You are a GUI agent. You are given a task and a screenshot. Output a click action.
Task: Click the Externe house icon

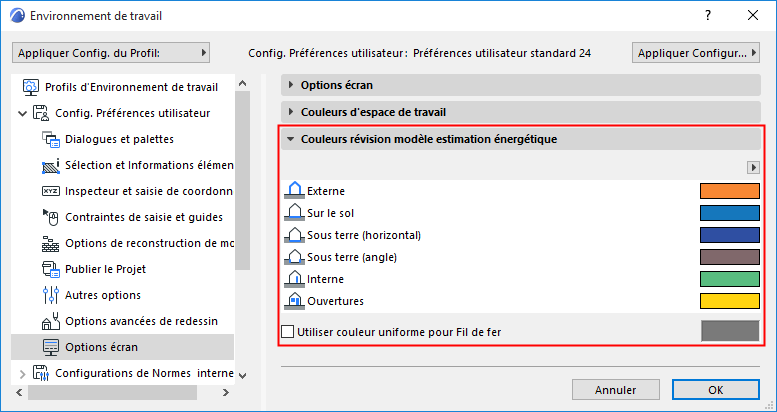tap(294, 190)
